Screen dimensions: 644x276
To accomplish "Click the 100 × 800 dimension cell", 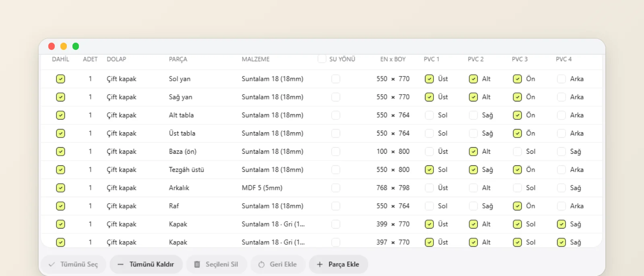I will (x=393, y=152).
